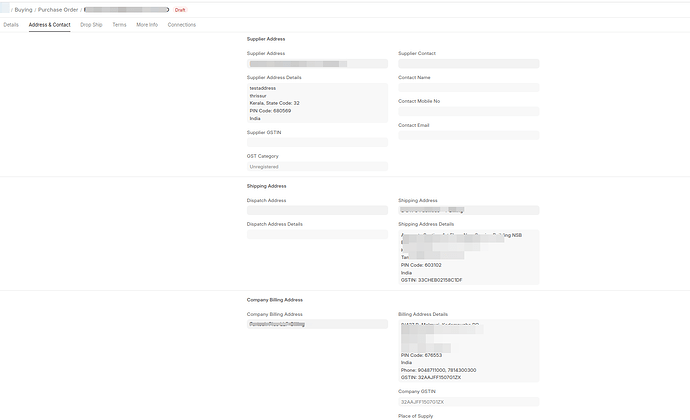Open the More Info tab
This screenshot has width=690, height=420.
(147, 24)
